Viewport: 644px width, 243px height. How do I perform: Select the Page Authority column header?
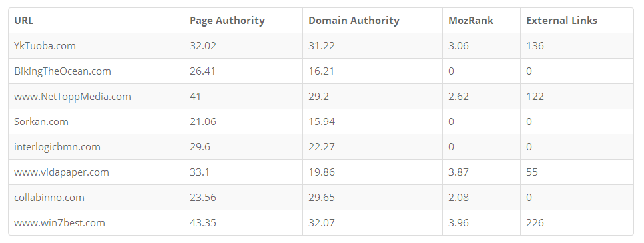point(227,21)
